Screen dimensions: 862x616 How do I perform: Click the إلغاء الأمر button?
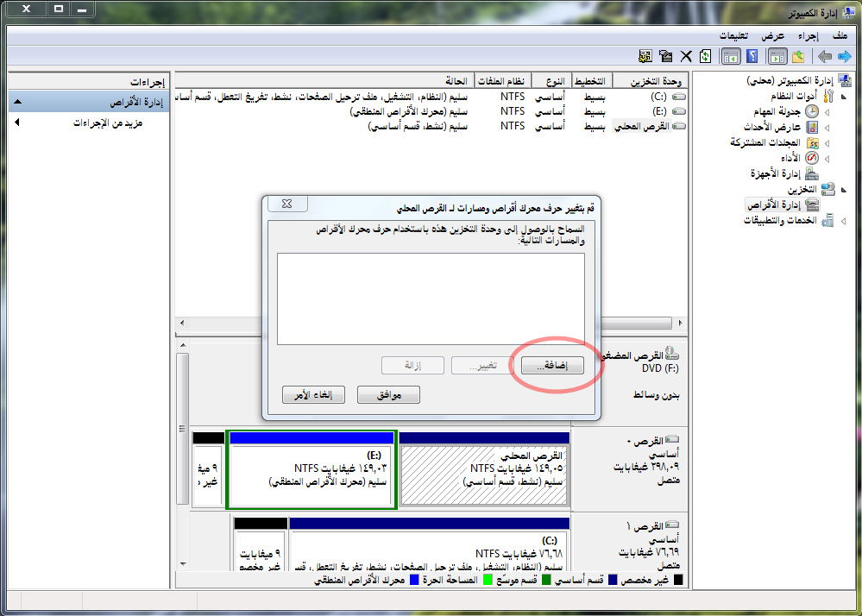(x=313, y=394)
